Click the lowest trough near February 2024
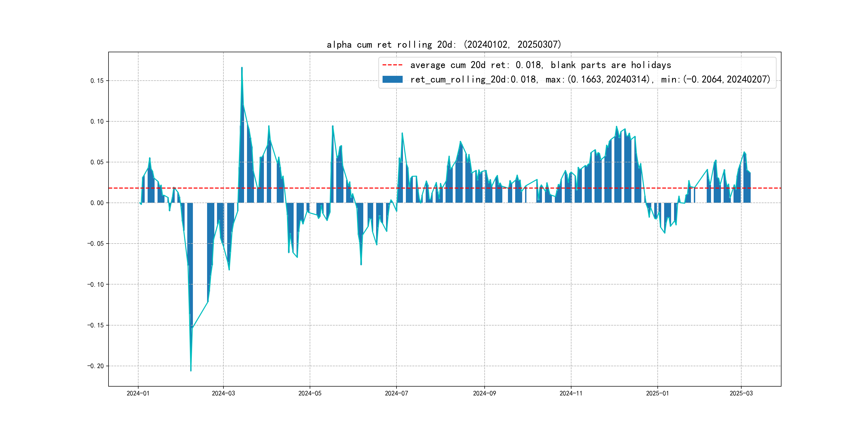Image resolution: width=868 pixels, height=434 pixels. pos(191,371)
